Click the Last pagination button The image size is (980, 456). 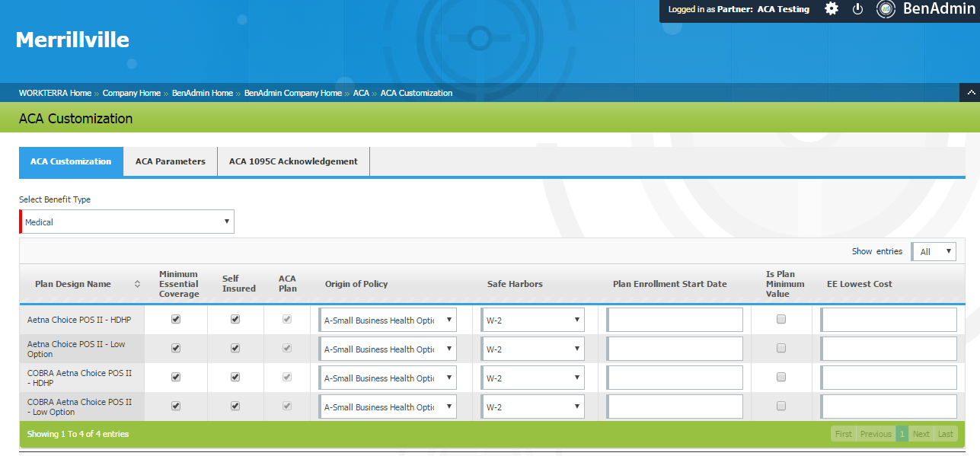945,434
